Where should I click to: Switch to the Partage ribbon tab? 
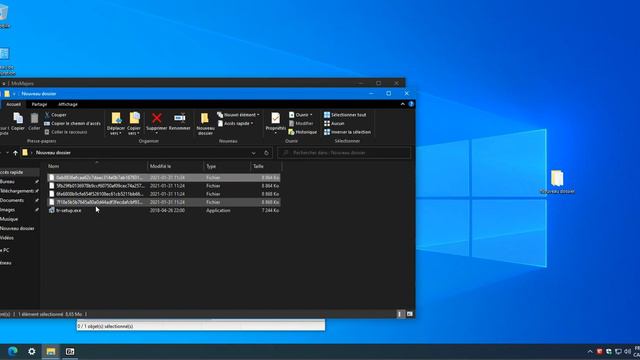(39, 104)
